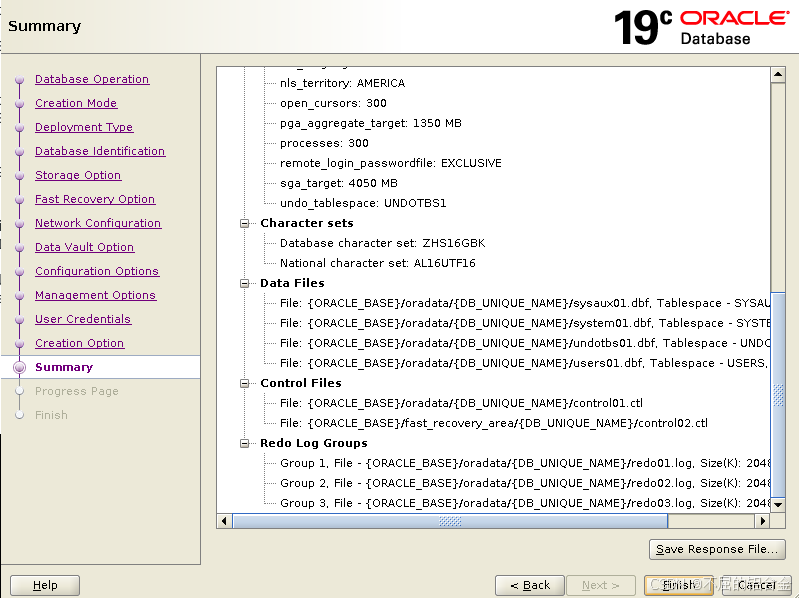The width and height of the screenshot is (799, 598).
Task: Click the horizontal scrollbar right arrow
Action: [x=762, y=521]
